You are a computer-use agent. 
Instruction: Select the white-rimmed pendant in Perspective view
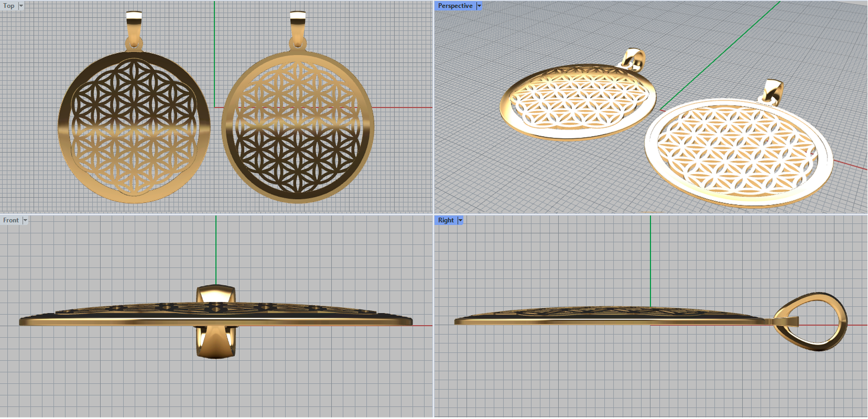point(738,152)
